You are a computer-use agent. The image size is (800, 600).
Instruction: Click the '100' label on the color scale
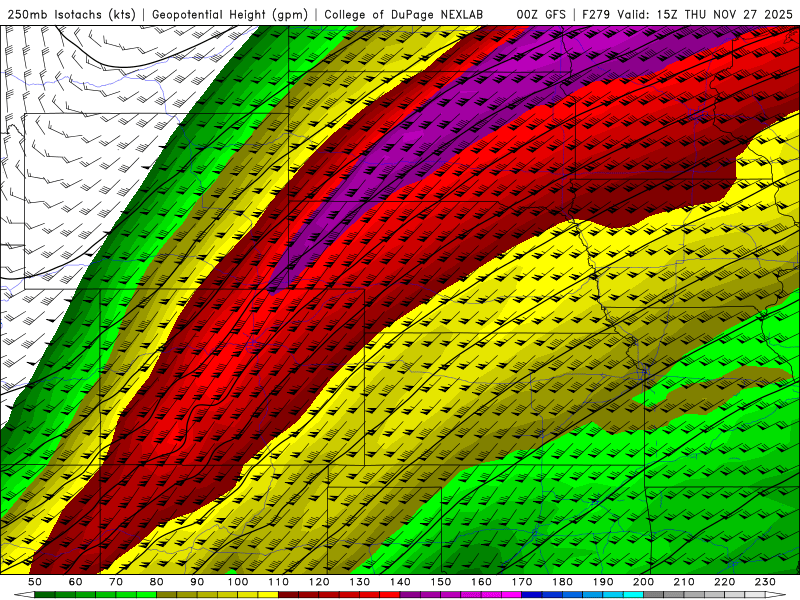pos(238,582)
